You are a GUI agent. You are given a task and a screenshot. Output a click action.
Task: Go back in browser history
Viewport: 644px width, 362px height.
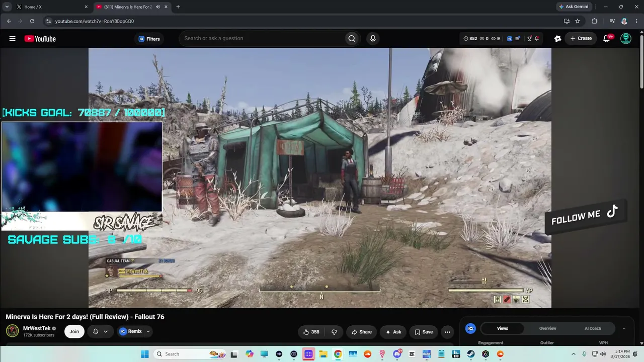9,21
